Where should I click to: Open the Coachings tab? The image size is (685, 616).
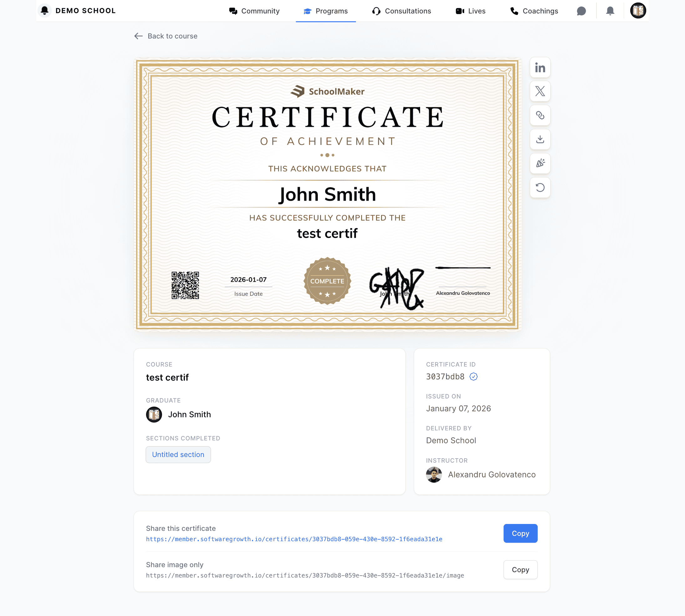[x=534, y=11]
